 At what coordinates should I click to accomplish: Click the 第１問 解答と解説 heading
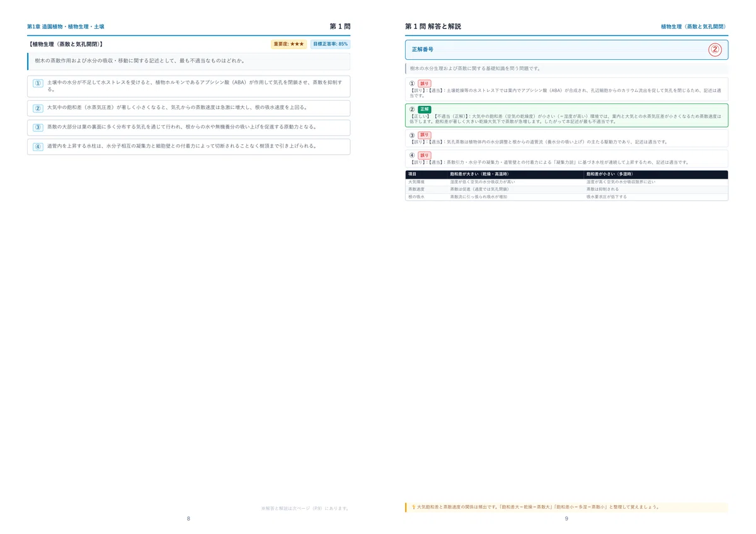pos(433,26)
